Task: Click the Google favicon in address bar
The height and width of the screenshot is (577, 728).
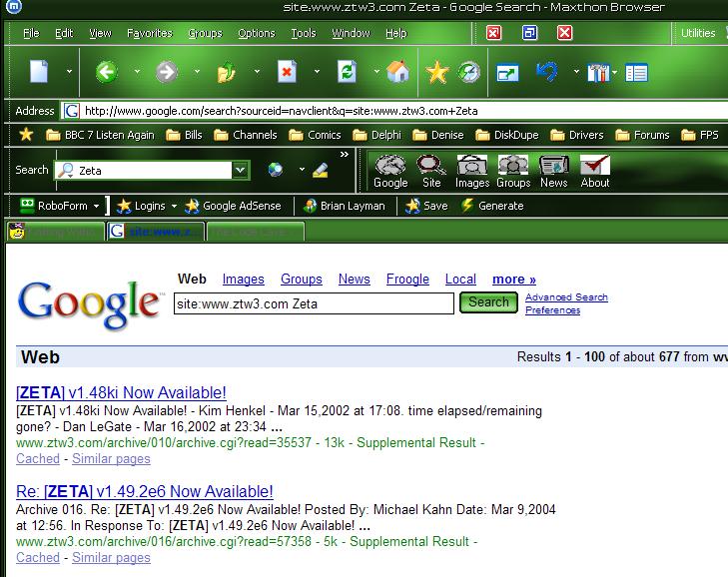Action: [x=71, y=111]
